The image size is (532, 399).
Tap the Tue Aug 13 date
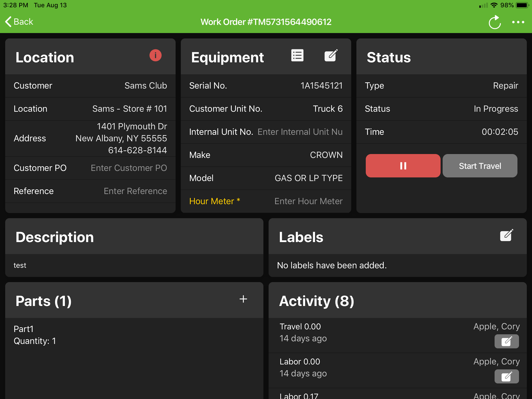click(x=50, y=5)
